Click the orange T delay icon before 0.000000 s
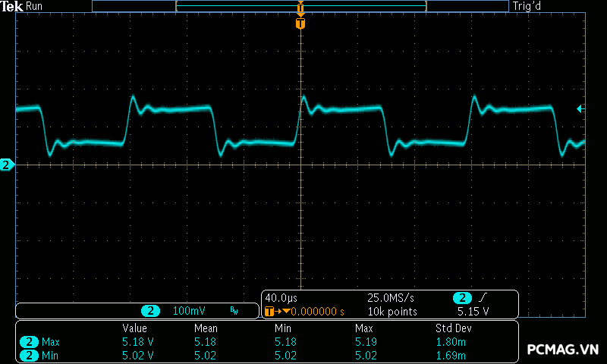607x364 pixels. pyautogui.click(x=270, y=312)
